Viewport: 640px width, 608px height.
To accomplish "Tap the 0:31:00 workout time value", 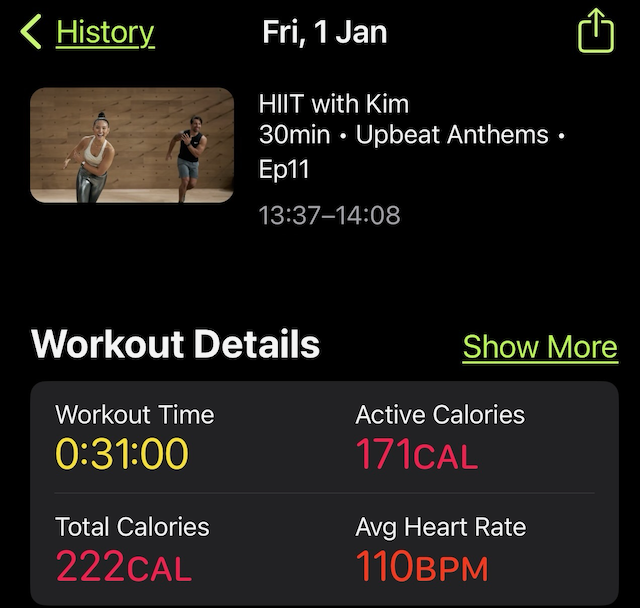I will tap(122, 453).
